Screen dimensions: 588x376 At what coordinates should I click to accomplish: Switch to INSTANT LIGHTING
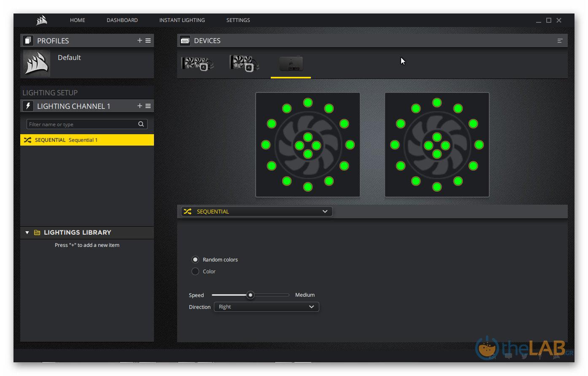click(182, 20)
